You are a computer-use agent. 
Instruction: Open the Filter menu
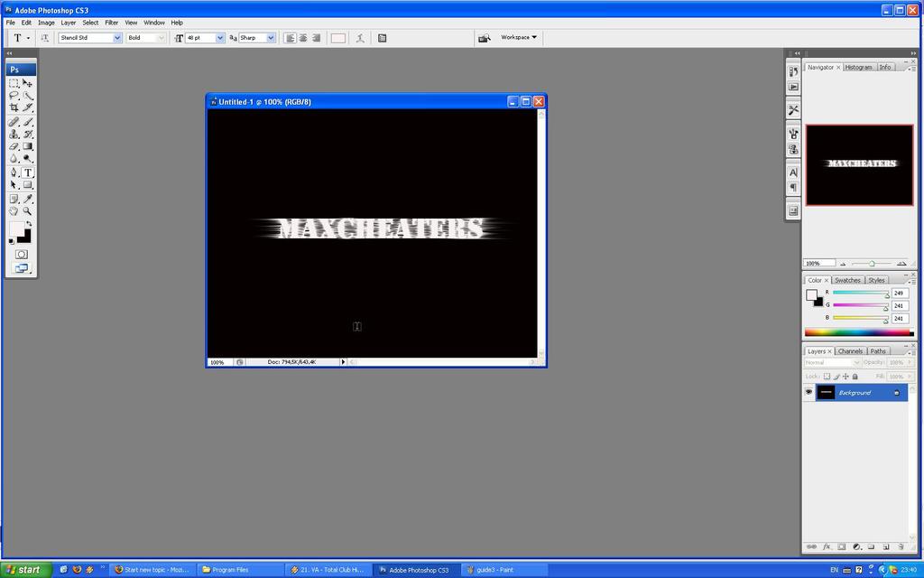[111, 23]
